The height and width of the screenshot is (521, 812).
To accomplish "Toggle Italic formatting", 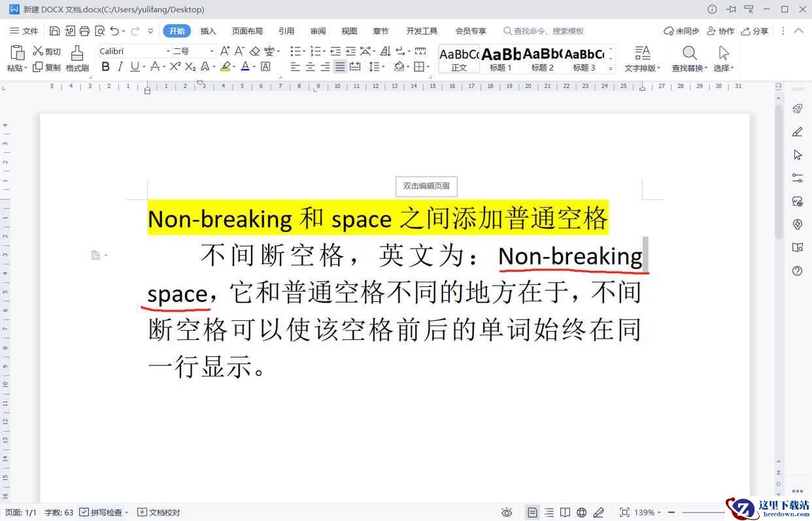I will pos(120,67).
